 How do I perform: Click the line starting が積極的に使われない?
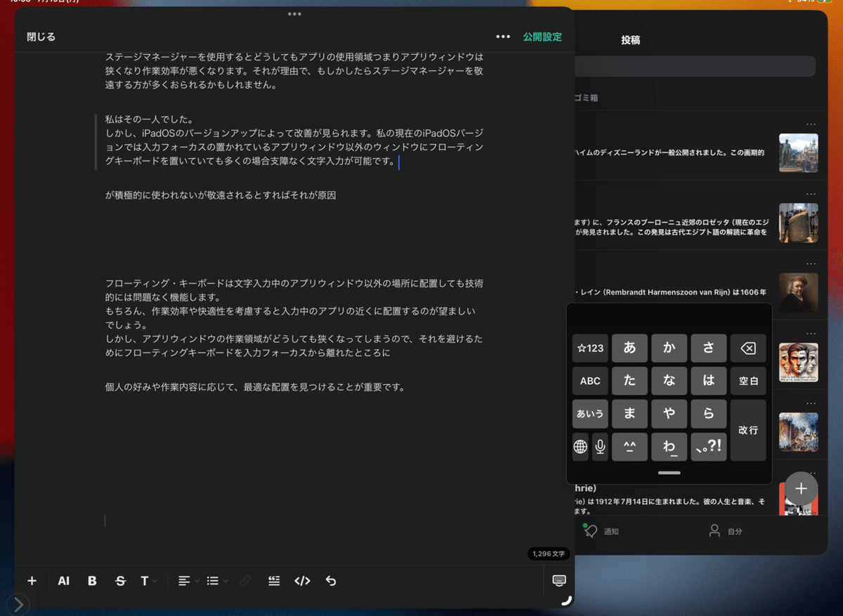(x=221, y=195)
